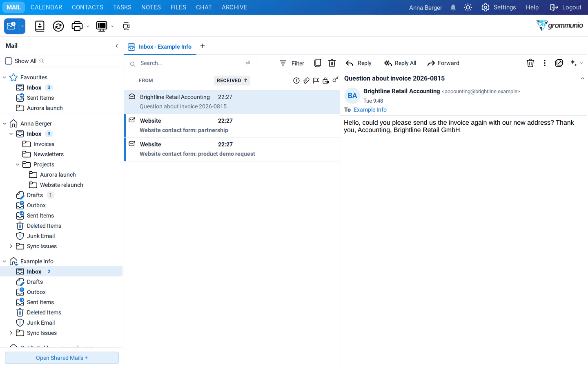Click the Reply button
Image resolution: width=588 pixels, height=368 pixels.
point(359,63)
